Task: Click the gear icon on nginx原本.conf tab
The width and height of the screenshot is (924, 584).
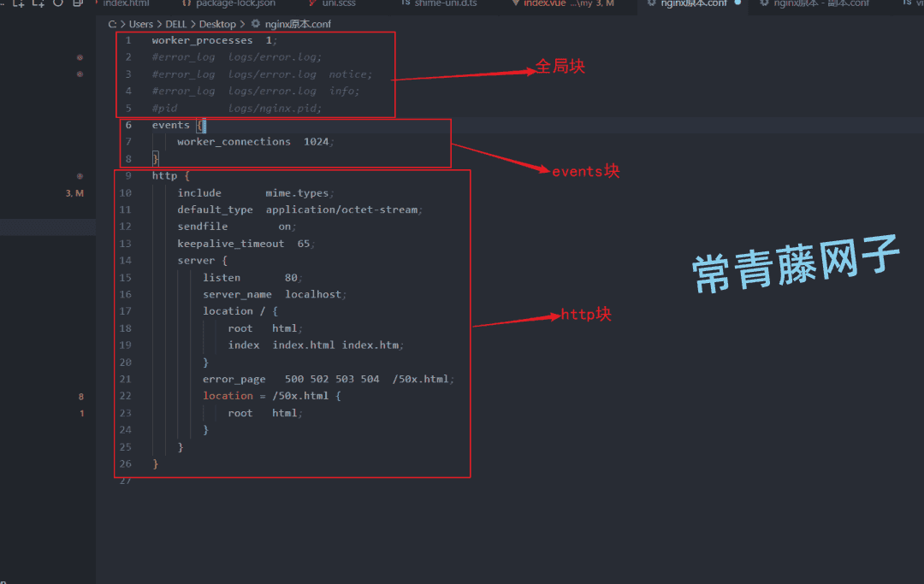Action: tap(651, 3)
